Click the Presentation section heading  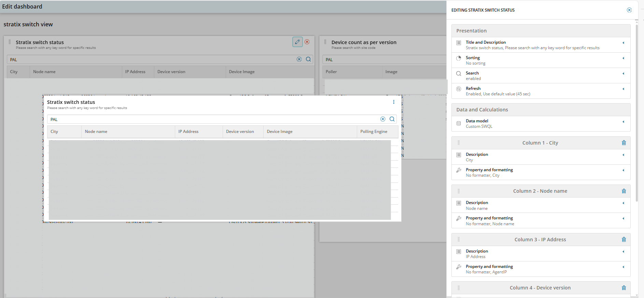[472, 31]
